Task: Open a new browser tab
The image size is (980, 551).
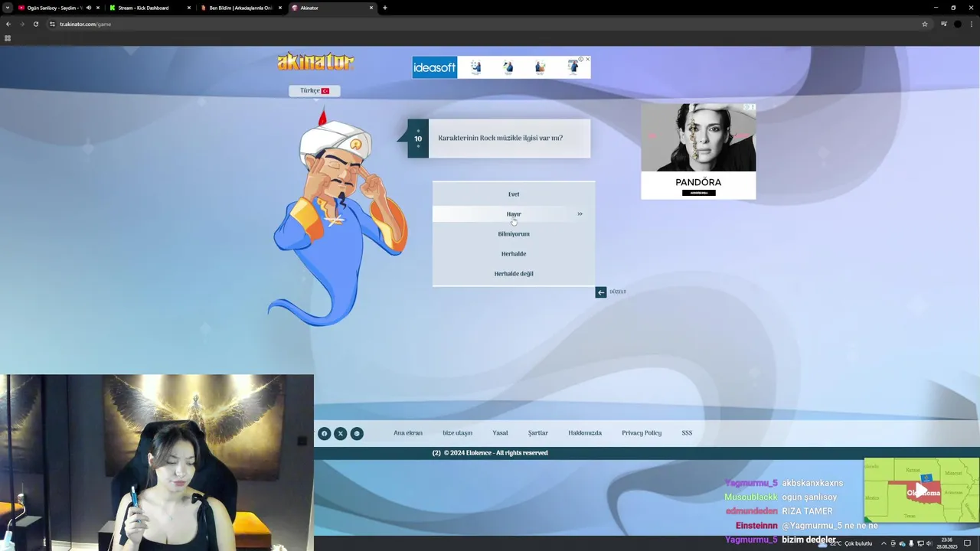Action: (385, 8)
